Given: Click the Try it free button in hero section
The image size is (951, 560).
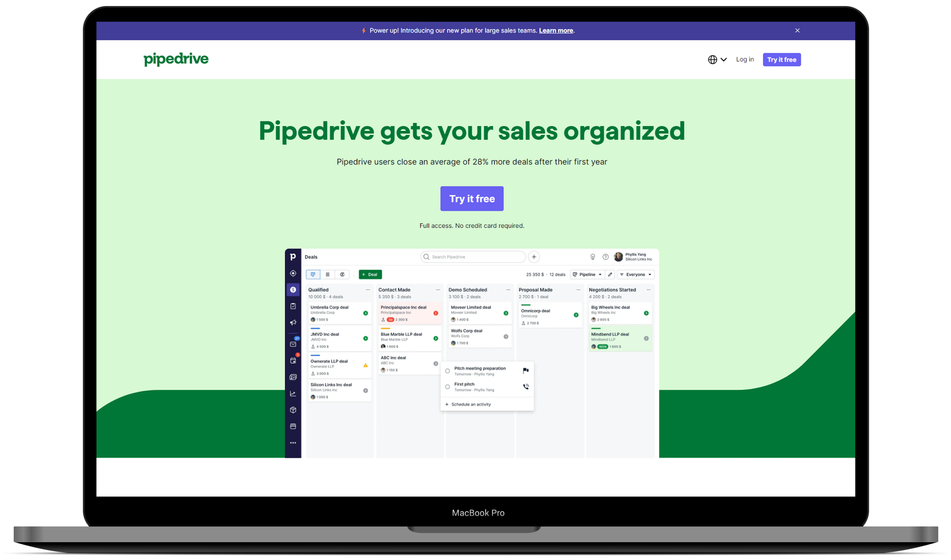Looking at the screenshot, I should [x=471, y=198].
